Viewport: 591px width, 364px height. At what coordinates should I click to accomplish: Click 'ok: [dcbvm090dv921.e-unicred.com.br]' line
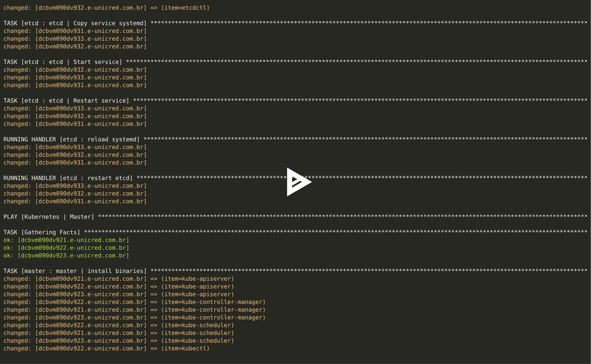tap(66, 240)
